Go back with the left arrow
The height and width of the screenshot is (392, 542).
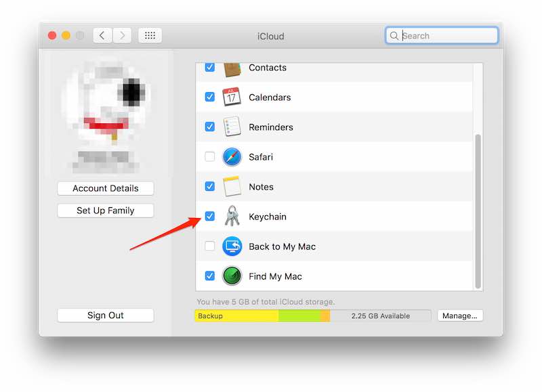tap(102, 36)
